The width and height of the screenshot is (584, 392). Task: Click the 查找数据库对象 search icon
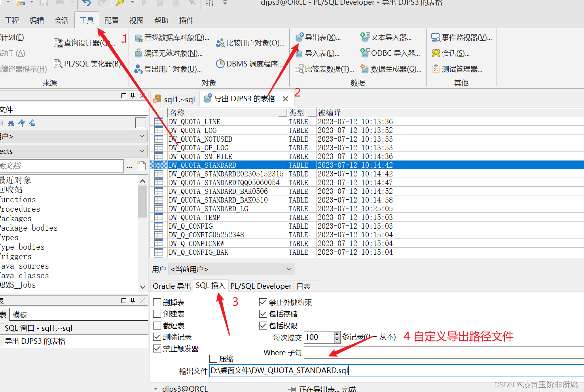click(138, 38)
